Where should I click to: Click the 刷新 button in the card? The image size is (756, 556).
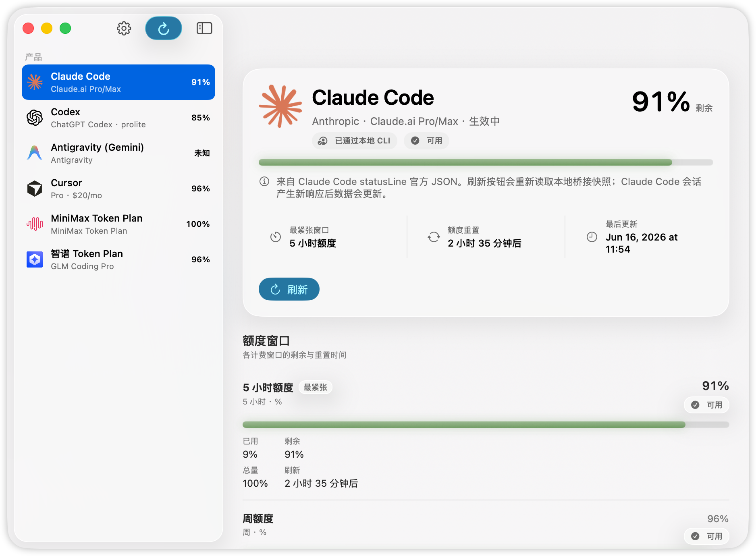[x=289, y=289]
